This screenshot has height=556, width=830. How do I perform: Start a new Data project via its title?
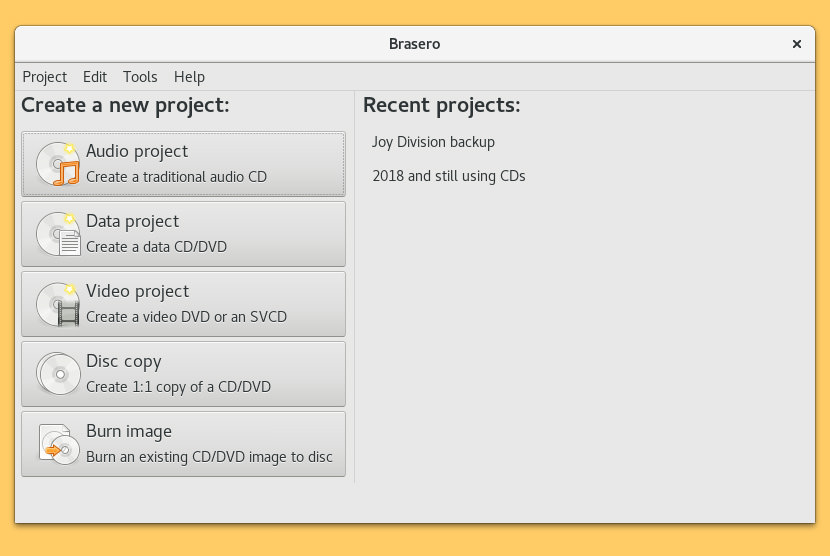(132, 221)
